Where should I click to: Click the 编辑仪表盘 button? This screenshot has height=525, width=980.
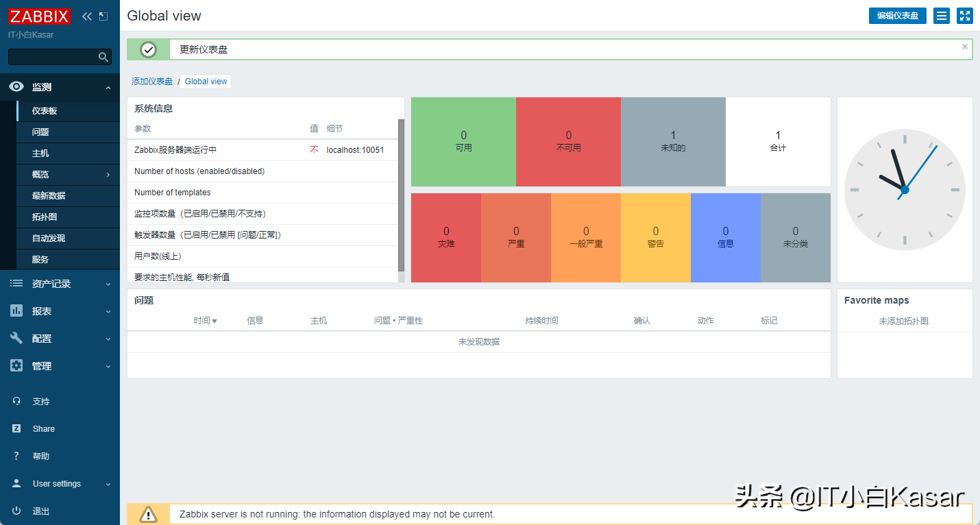[897, 15]
